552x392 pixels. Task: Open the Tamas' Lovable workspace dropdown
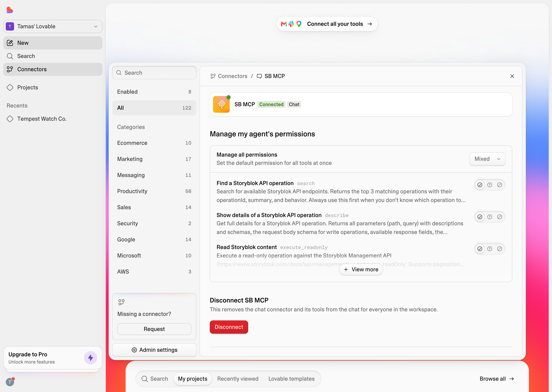[53, 26]
